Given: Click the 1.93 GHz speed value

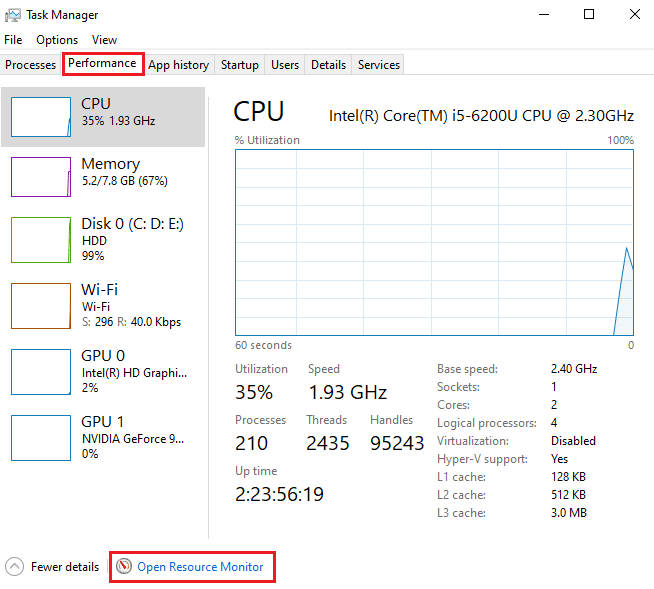Looking at the screenshot, I should click(348, 392).
